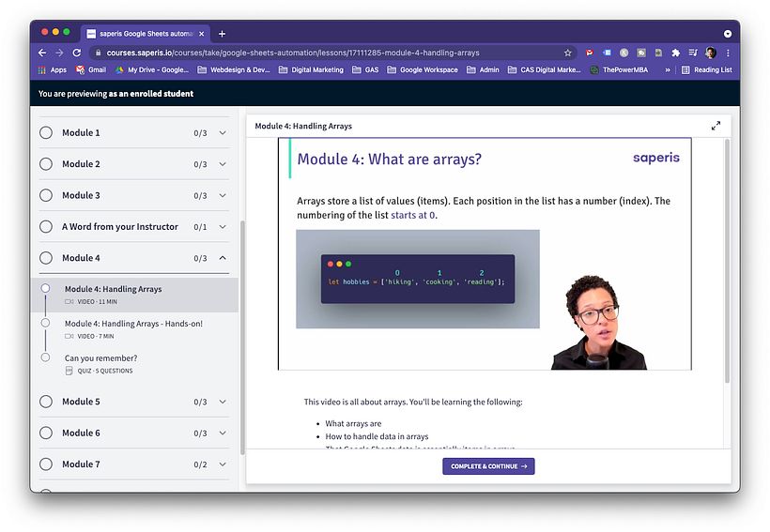The width and height of the screenshot is (770, 532).
Task: Open a new browser tab with plus
Action: pos(223,34)
